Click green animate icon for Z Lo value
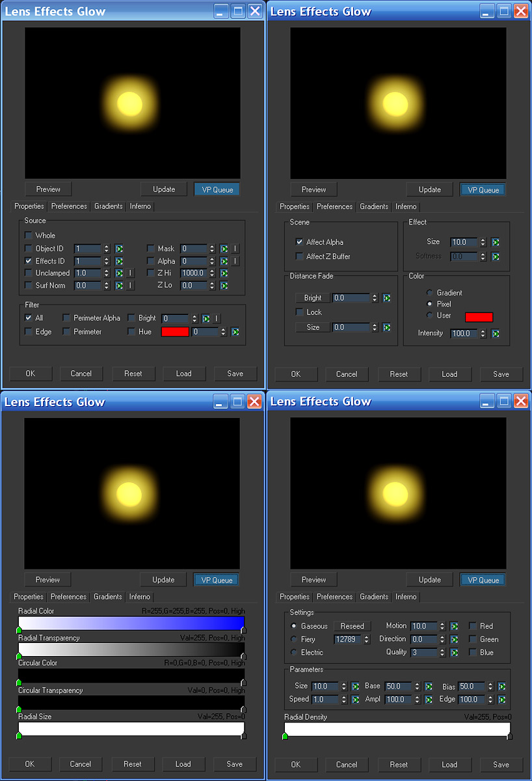532x781 pixels. (x=224, y=286)
